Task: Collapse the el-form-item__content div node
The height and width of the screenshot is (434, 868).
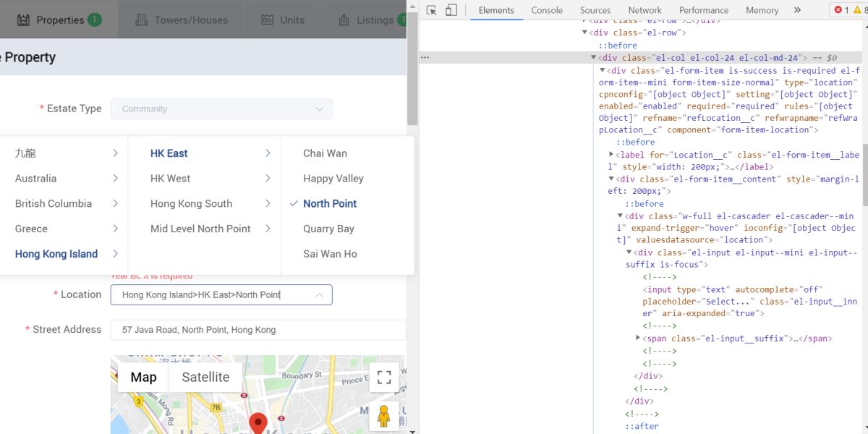Action: pyautogui.click(x=611, y=179)
